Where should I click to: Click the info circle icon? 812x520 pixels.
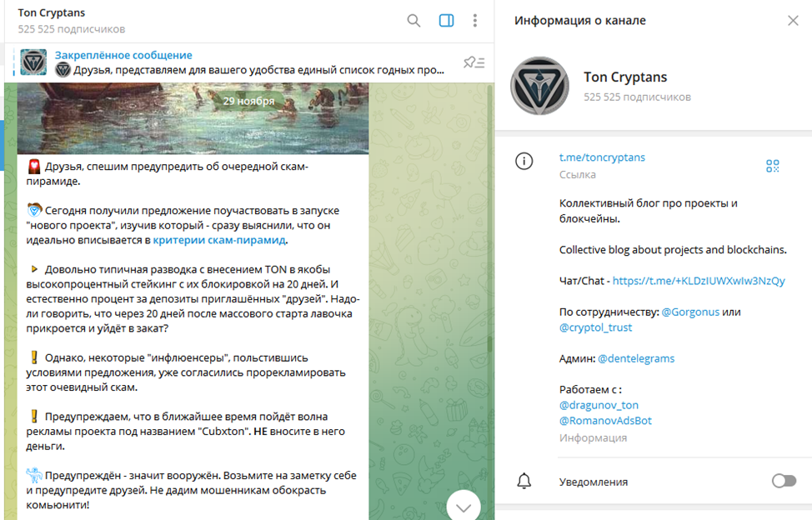tap(524, 162)
